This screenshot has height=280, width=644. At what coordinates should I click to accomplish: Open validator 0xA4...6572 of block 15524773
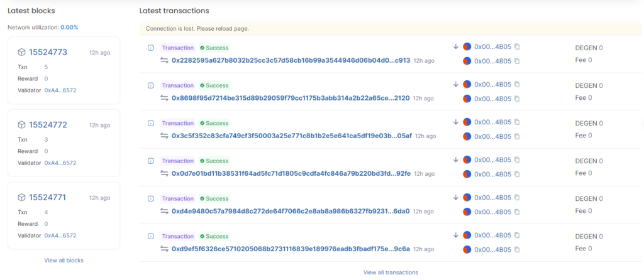(60, 90)
